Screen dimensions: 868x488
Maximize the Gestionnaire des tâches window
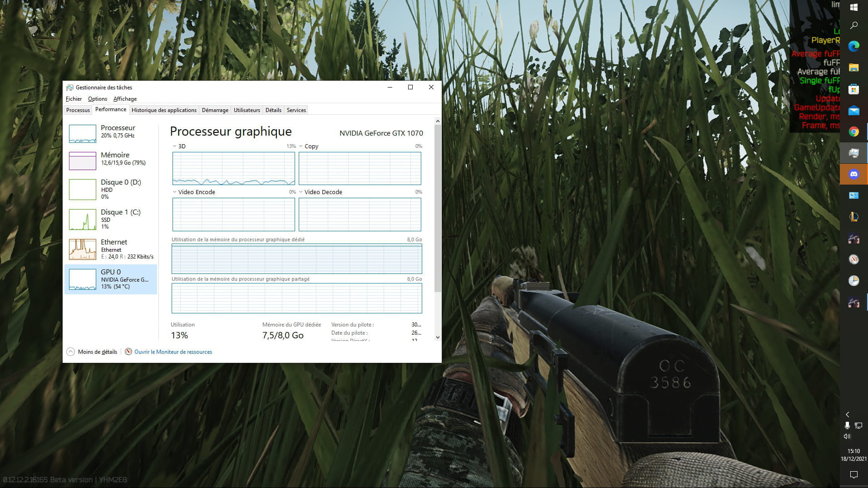pyautogui.click(x=410, y=87)
